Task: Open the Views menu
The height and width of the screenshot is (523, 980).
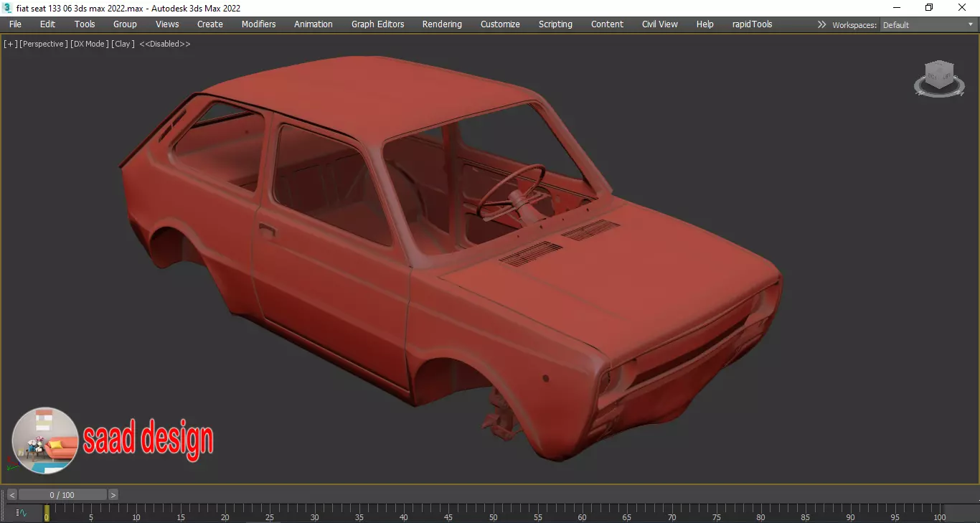Action: coord(167,24)
